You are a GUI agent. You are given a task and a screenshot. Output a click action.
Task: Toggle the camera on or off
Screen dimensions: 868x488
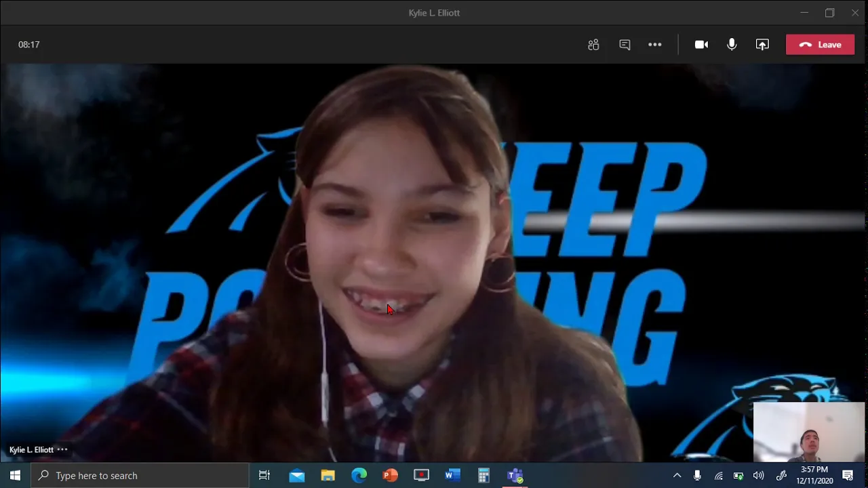[x=701, y=45]
